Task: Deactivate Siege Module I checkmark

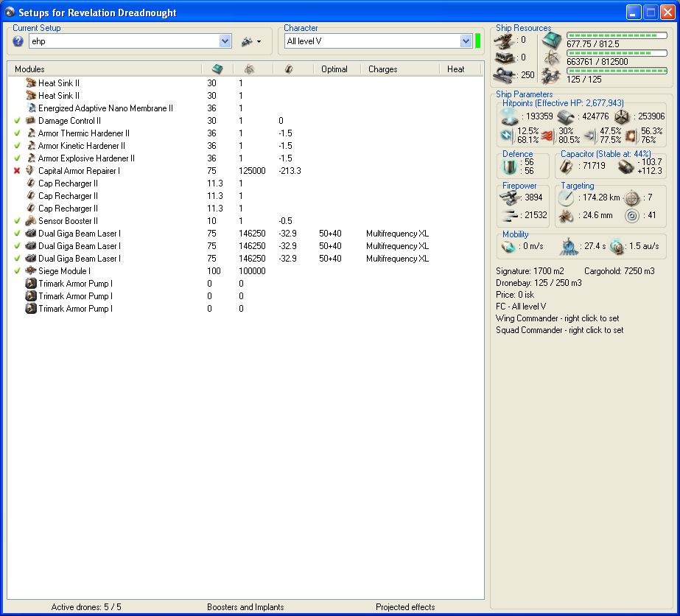Action: pyautogui.click(x=17, y=271)
